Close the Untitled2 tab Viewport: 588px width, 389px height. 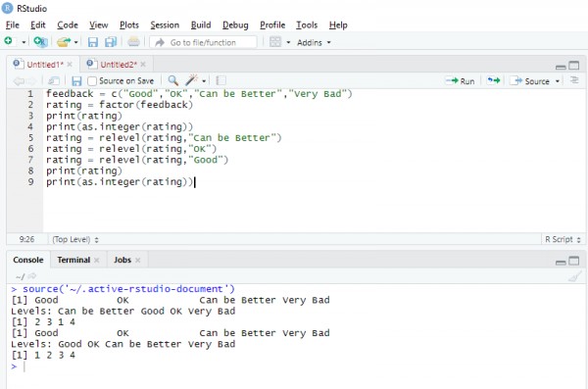[x=143, y=65]
